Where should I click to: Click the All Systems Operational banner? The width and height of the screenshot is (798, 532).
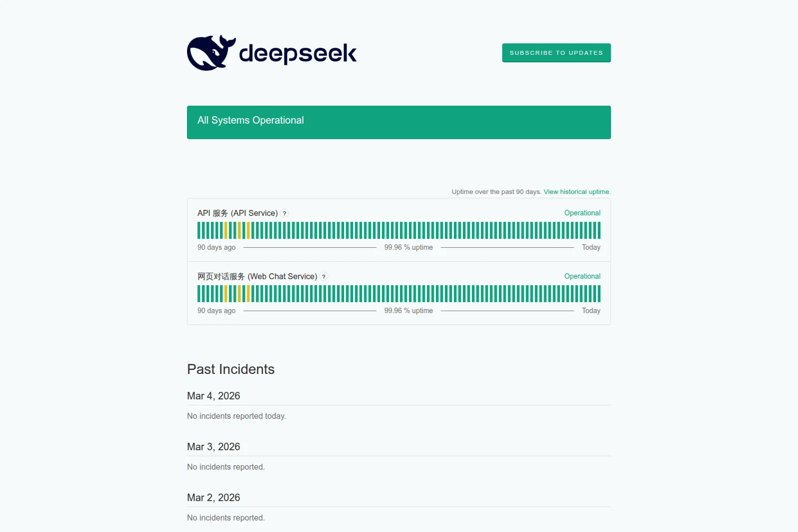(x=399, y=122)
